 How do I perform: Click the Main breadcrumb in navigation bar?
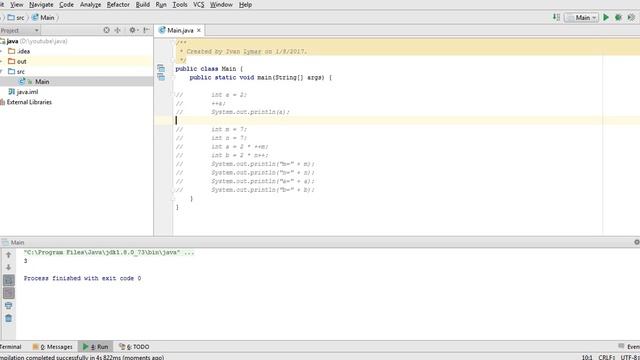click(x=43, y=18)
